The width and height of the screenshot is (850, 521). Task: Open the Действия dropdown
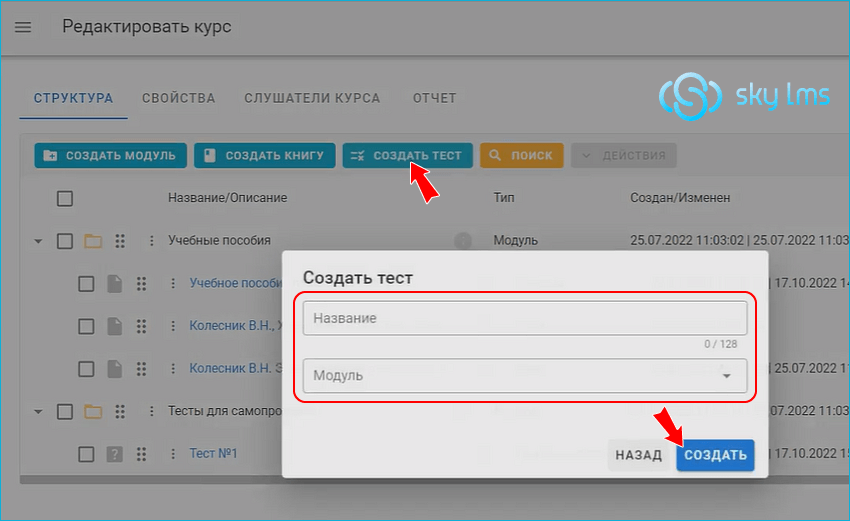tap(623, 156)
